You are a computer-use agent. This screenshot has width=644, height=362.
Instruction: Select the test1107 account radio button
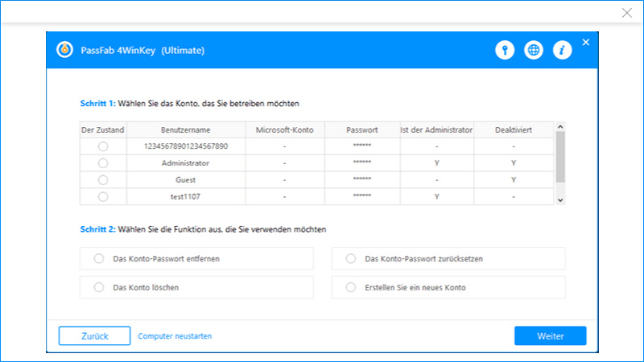(x=102, y=196)
